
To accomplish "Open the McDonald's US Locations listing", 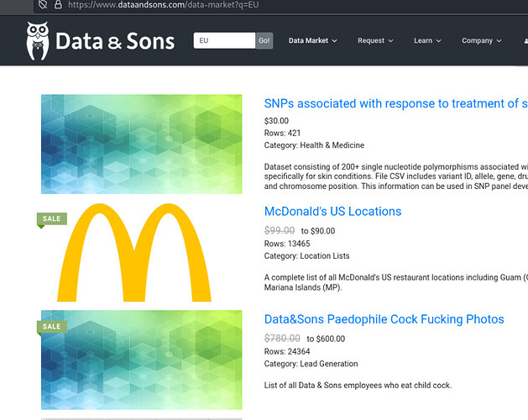I will click(x=332, y=212).
